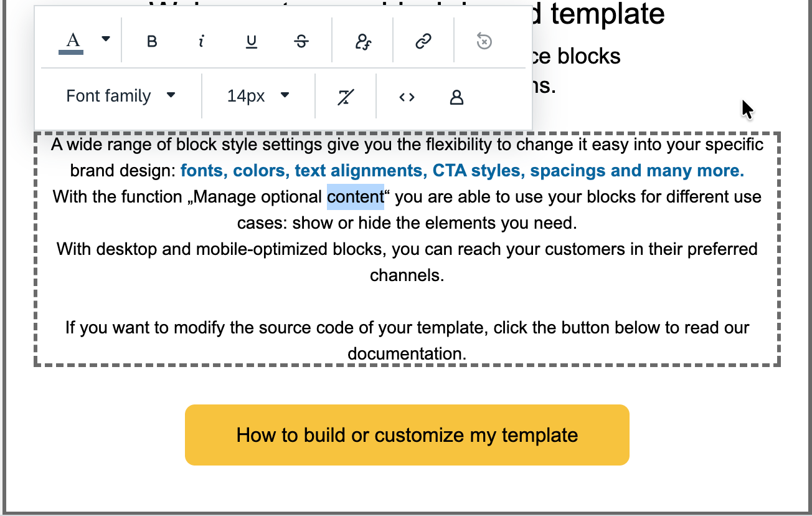Expand text color dropdown arrow
812x516 pixels.
pyautogui.click(x=106, y=39)
